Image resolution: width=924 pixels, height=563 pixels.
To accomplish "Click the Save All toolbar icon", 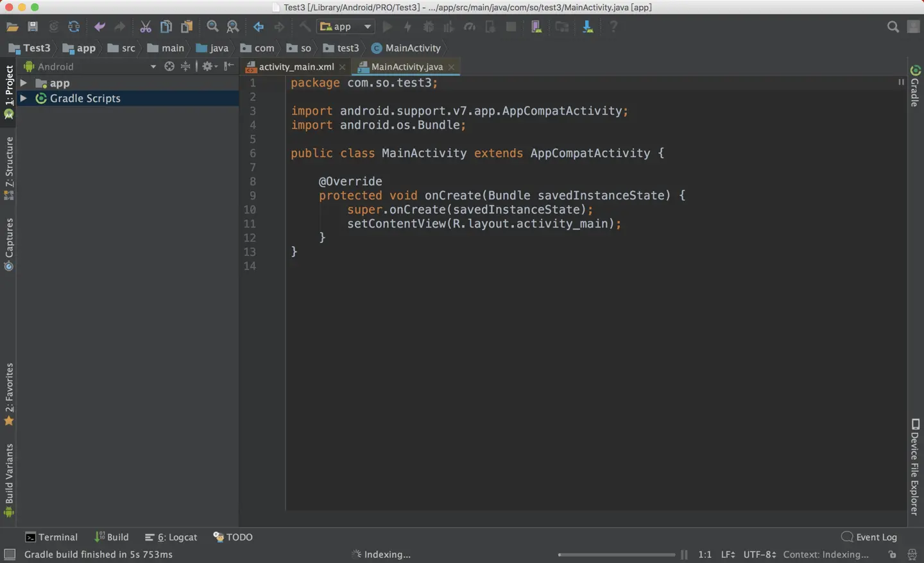I will tap(33, 27).
